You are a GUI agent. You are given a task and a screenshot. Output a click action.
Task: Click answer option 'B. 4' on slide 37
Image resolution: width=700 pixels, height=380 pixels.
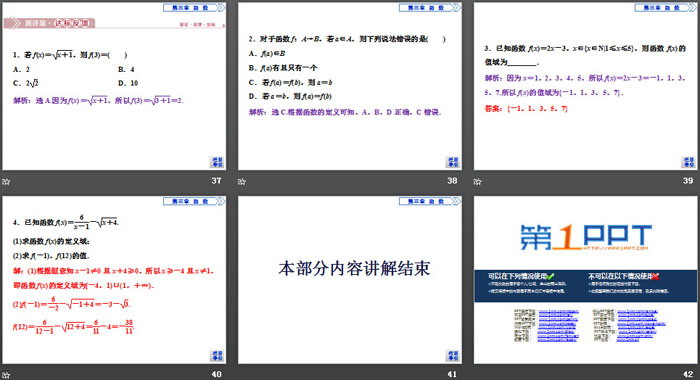pos(126,69)
